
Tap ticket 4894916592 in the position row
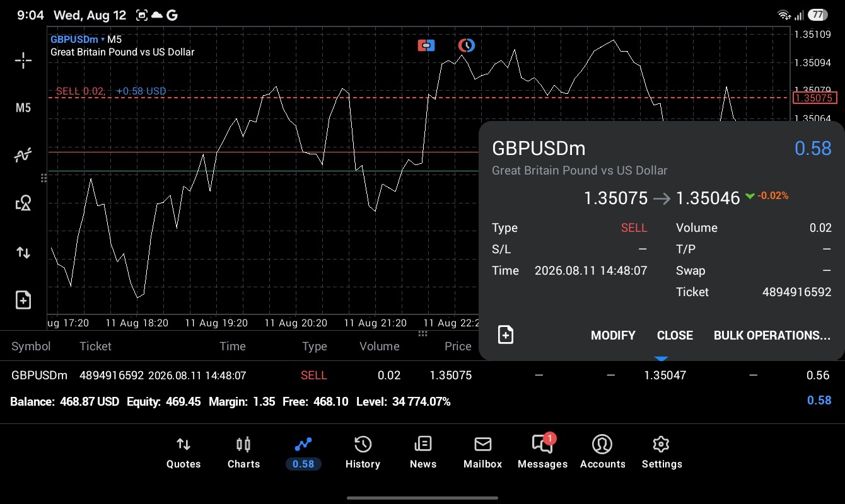pos(111,375)
